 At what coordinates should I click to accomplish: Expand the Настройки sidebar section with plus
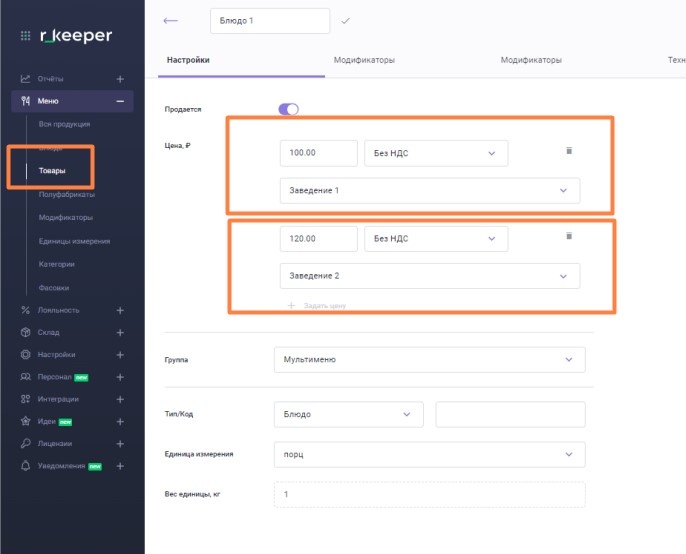[120, 355]
